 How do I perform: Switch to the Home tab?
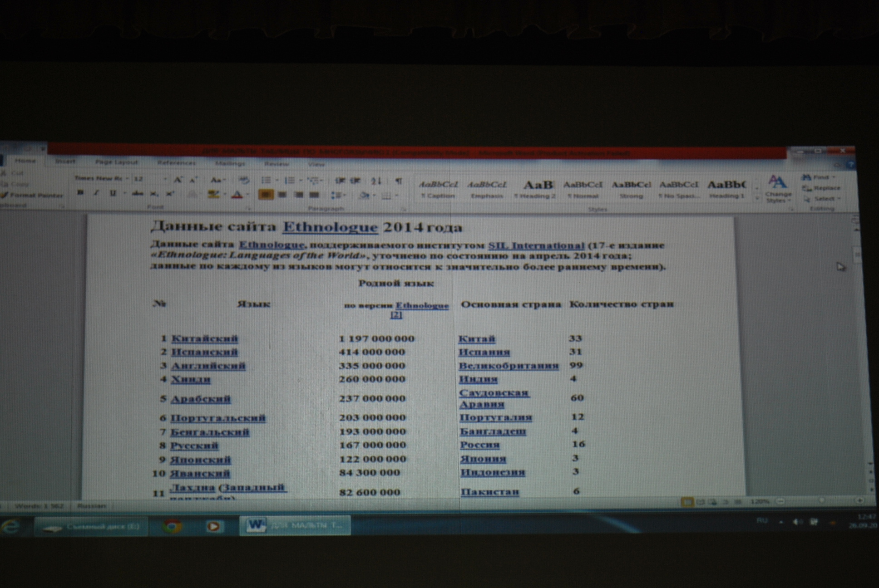[x=25, y=161]
